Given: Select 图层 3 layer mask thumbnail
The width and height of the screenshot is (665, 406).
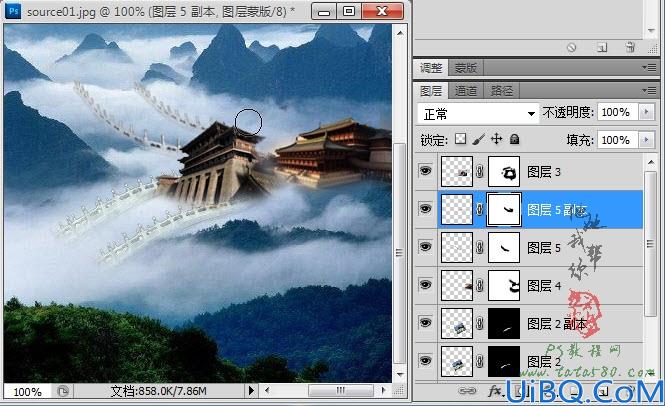Looking at the screenshot, I should [x=504, y=171].
